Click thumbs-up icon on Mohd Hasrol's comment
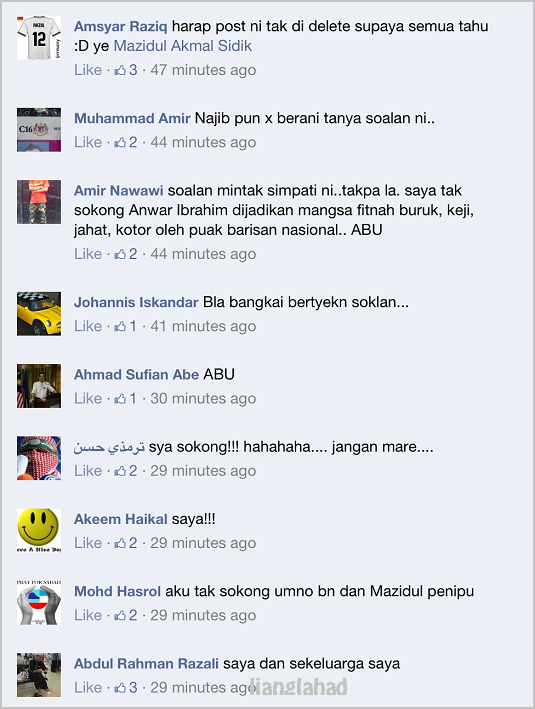 point(120,615)
